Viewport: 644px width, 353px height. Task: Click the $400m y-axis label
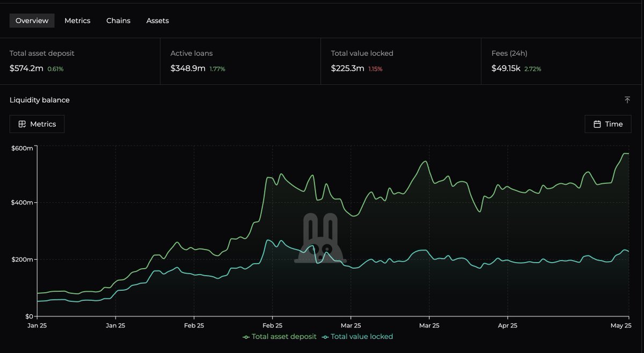[x=22, y=202]
